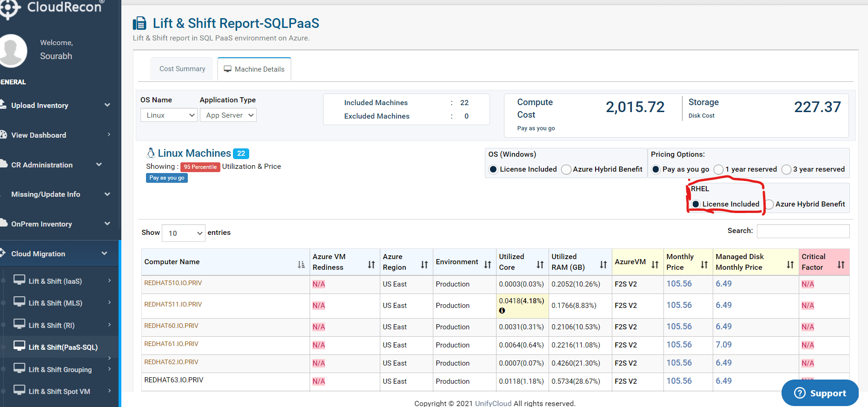Choose 1 year reserved pricing option

click(719, 169)
